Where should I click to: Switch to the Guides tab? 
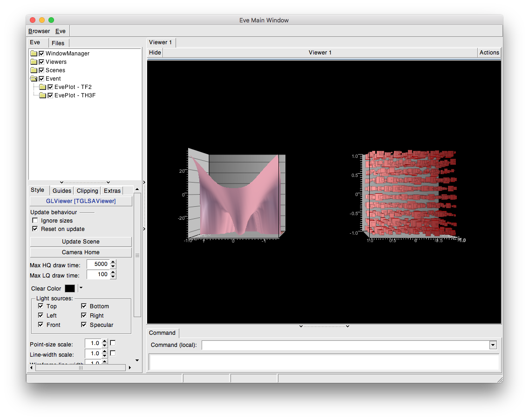[61, 190]
